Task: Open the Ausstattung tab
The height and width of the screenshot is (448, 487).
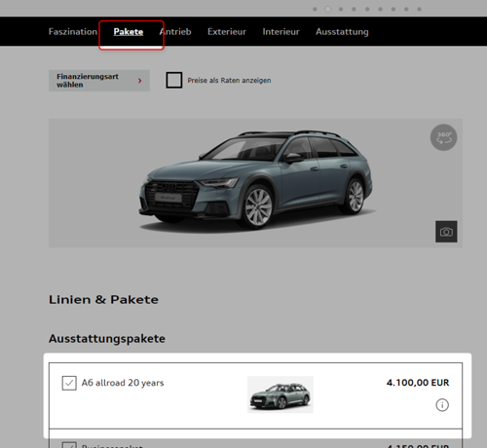Action: [x=342, y=32]
